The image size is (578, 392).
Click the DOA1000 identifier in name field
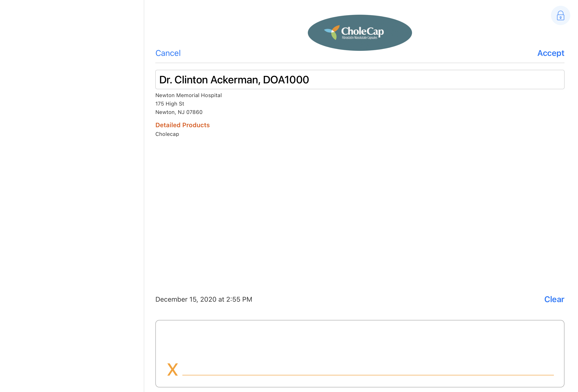coord(286,80)
